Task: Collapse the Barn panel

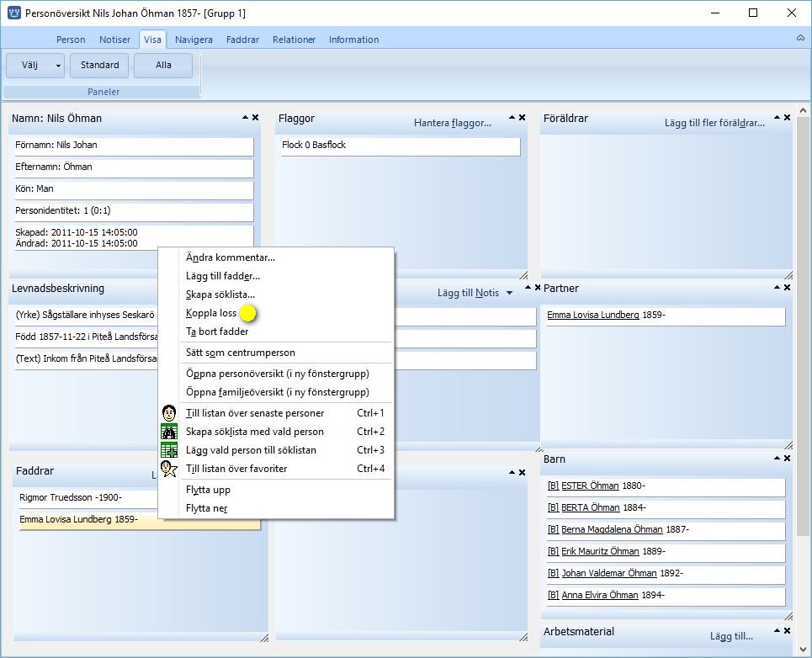Action: (778, 459)
